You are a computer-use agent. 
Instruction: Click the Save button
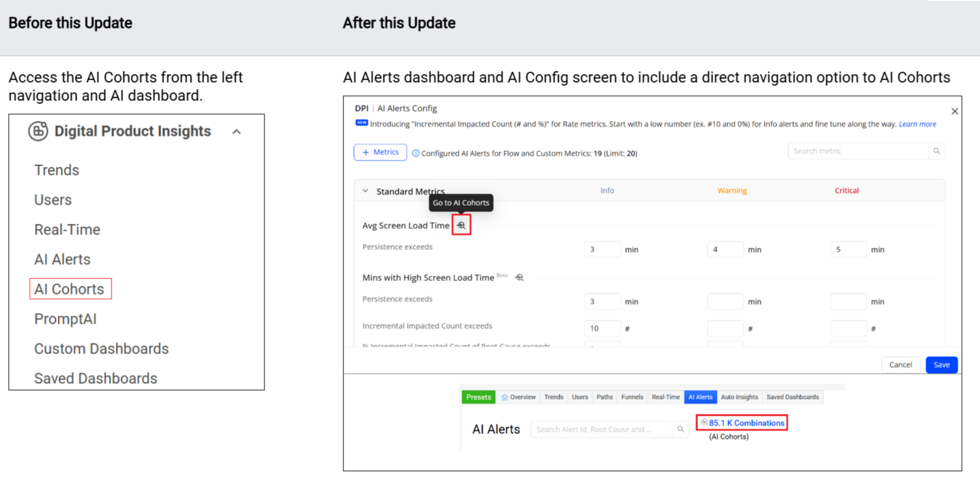pyautogui.click(x=941, y=365)
